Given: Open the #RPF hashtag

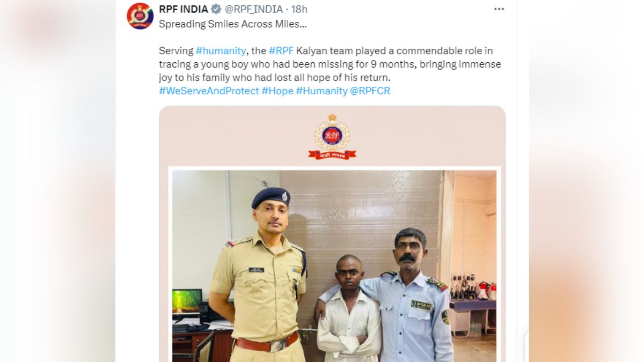Looking at the screenshot, I should (x=281, y=51).
